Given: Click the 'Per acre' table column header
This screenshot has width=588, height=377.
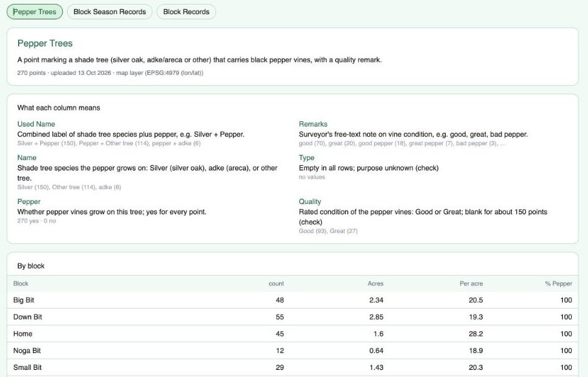Looking at the screenshot, I should (x=471, y=283).
